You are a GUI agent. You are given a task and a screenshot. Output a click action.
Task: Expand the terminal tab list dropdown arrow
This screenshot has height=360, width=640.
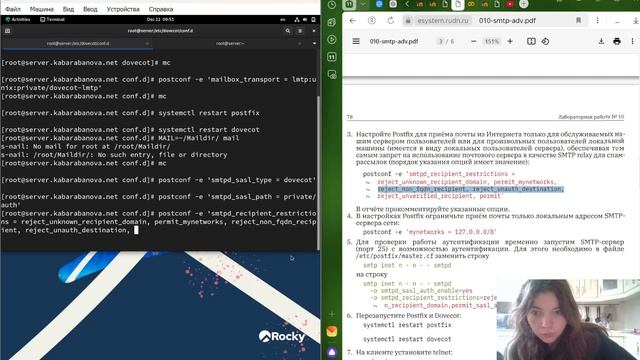pos(314,43)
